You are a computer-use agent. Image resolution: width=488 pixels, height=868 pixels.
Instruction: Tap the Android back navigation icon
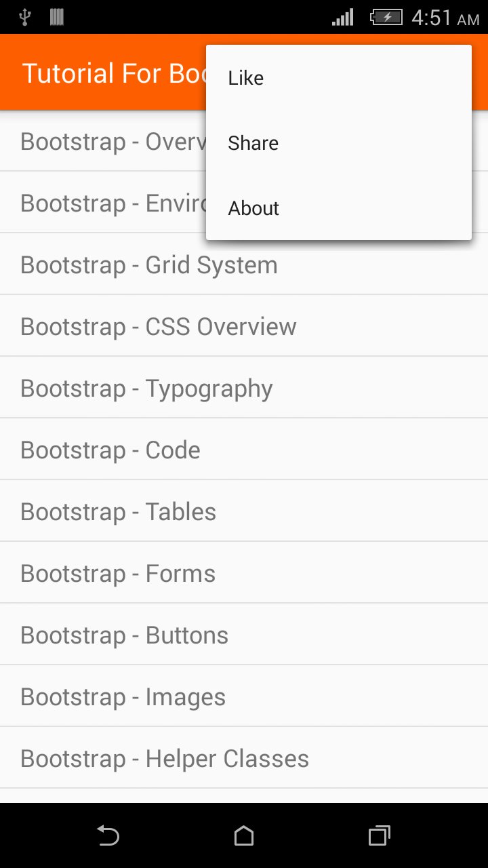tap(108, 835)
